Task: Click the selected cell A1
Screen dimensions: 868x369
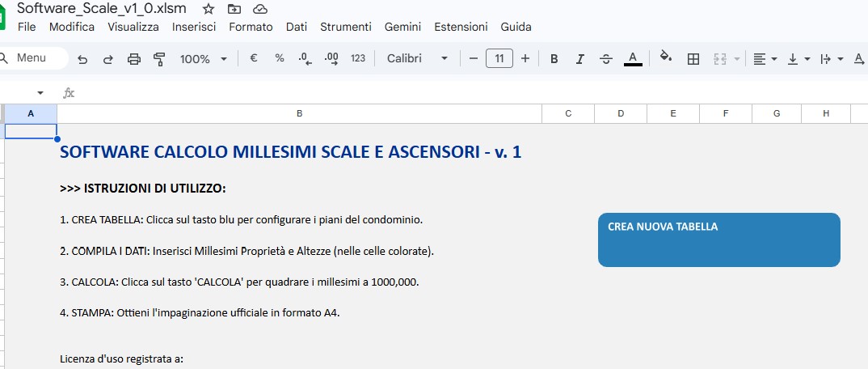Action: [x=31, y=131]
